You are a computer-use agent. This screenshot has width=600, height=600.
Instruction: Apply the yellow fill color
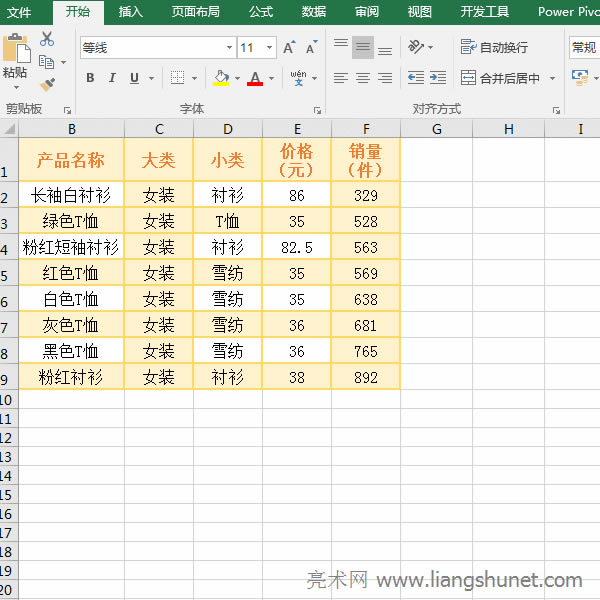pos(221,78)
